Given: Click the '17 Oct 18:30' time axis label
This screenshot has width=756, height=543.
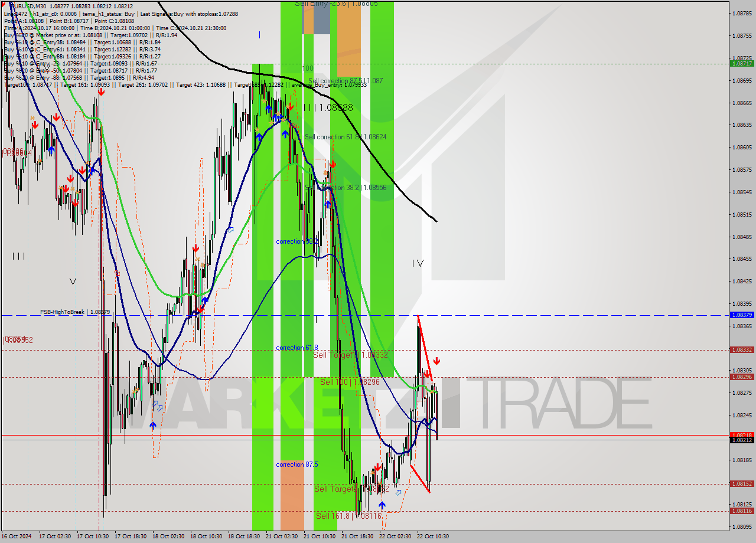Looking at the screenshot, I should click(129, 537).
